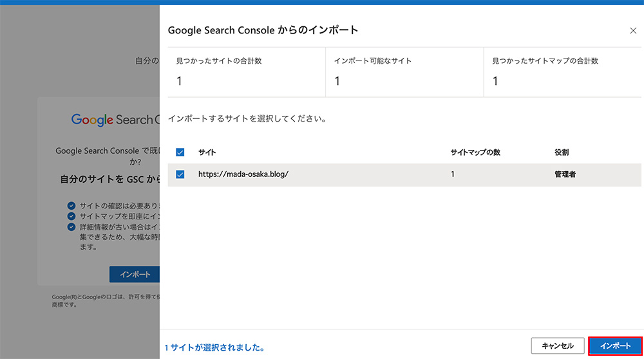Click the check icon beside 詳細情報が古い場合は
This screenshot has width=644, height=359.
[71, 227]
